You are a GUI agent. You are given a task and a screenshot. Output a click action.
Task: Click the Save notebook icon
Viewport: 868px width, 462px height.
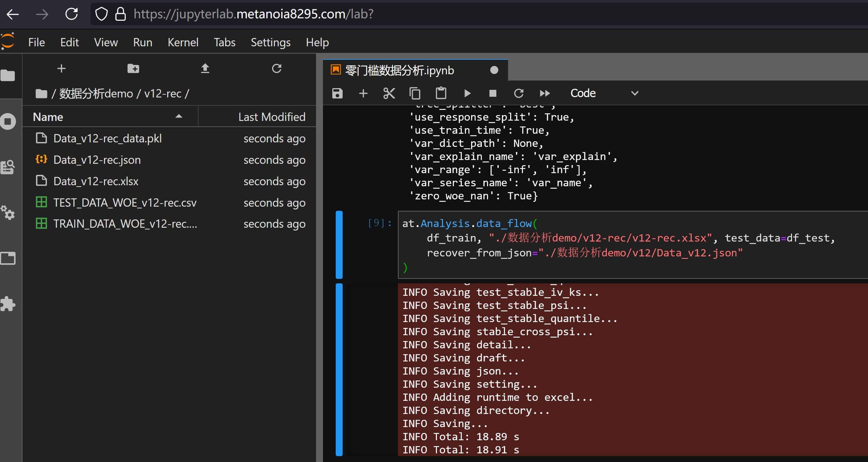pyautogui.click(x=337, y=93)
